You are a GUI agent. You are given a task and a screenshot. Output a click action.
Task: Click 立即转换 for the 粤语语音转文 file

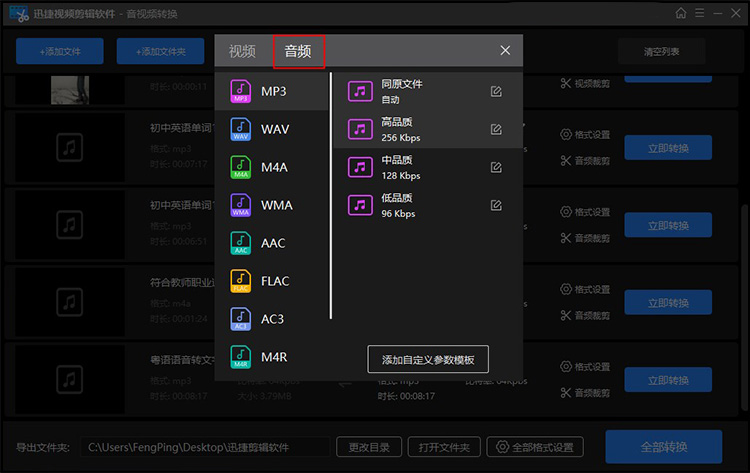[x=668, y=380]
